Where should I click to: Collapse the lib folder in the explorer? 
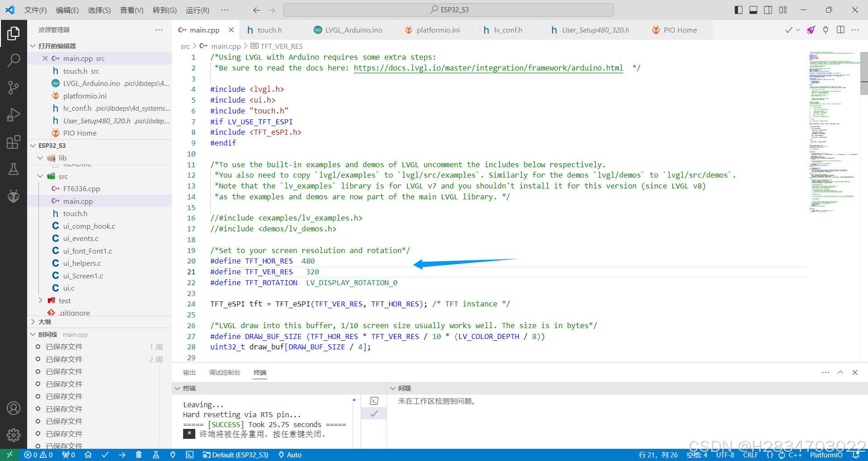pos(40,158)
